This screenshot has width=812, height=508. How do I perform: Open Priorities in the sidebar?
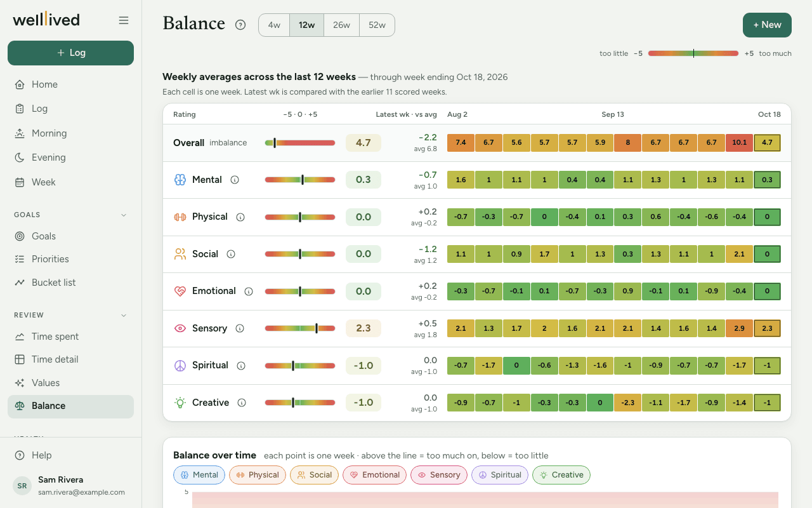point(70,259)
